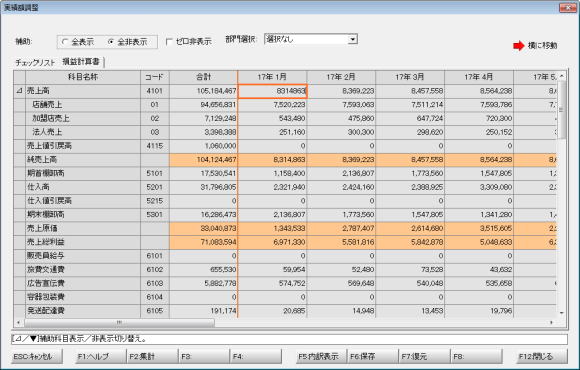Click the 17年 4月 column header

coord(479,77)
